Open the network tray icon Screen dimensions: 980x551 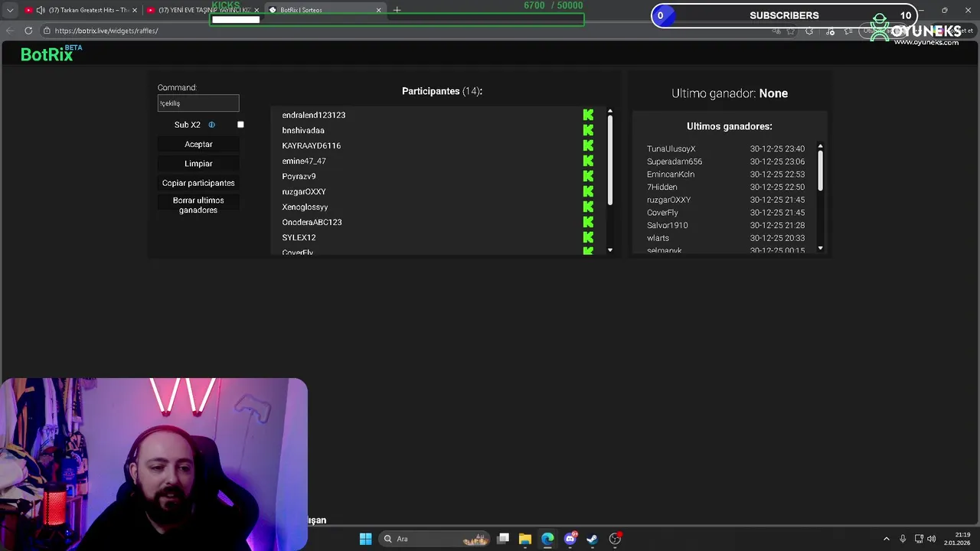(x=919, y=539)
